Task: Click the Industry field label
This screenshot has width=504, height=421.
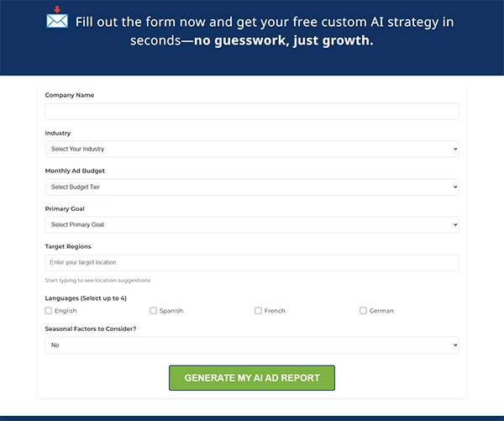Action: coord(58,133)
